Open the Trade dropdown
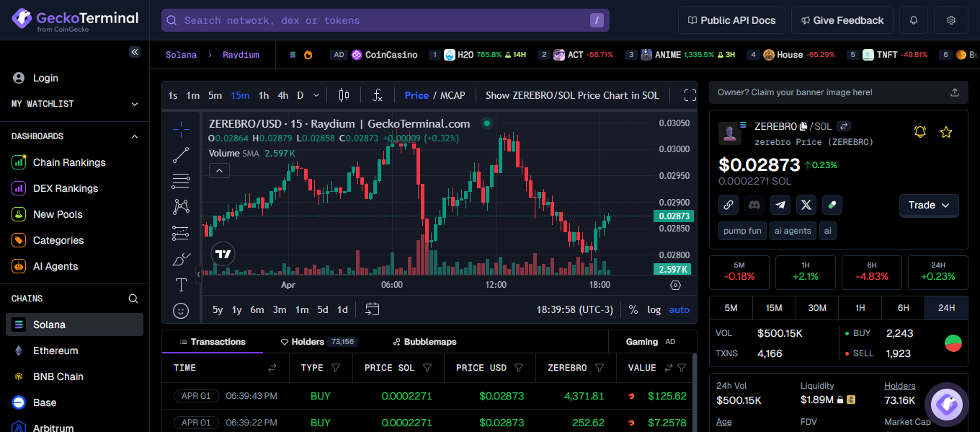Image resolution: width=980 pixels, height=432 pixels. (929, 206)
